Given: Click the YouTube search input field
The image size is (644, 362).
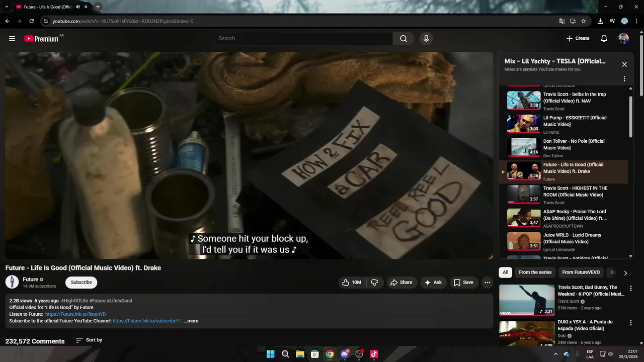Looking at the screenshot, I should tap(303, 38).
